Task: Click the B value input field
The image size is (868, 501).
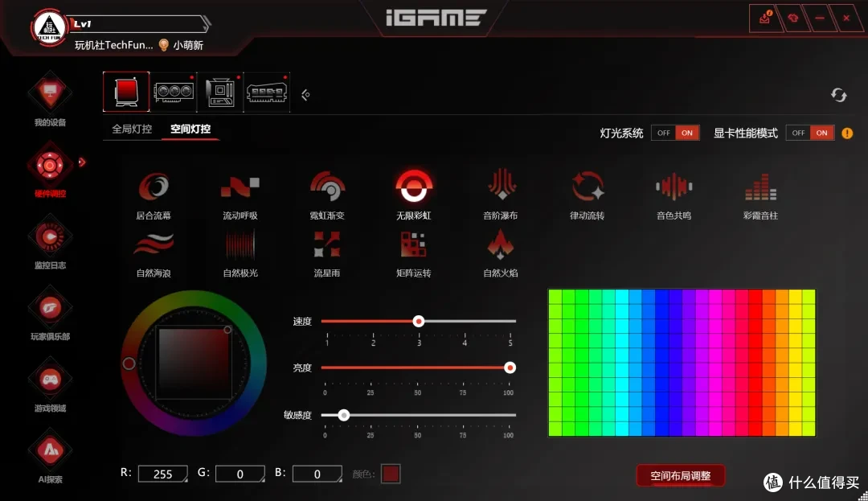Action: (x=317, y=474)
